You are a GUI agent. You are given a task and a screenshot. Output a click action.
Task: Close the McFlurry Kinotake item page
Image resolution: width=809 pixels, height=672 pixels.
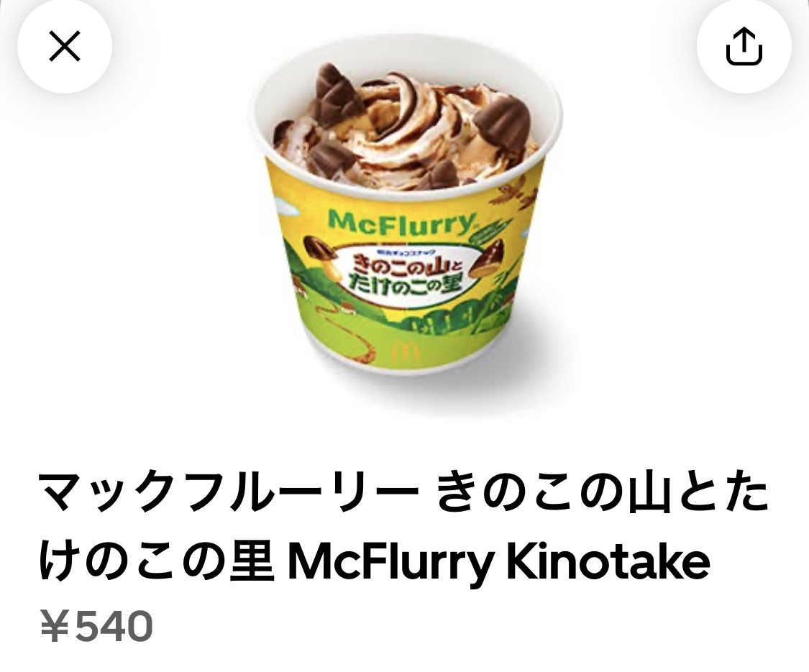click(x=65, y=46)
